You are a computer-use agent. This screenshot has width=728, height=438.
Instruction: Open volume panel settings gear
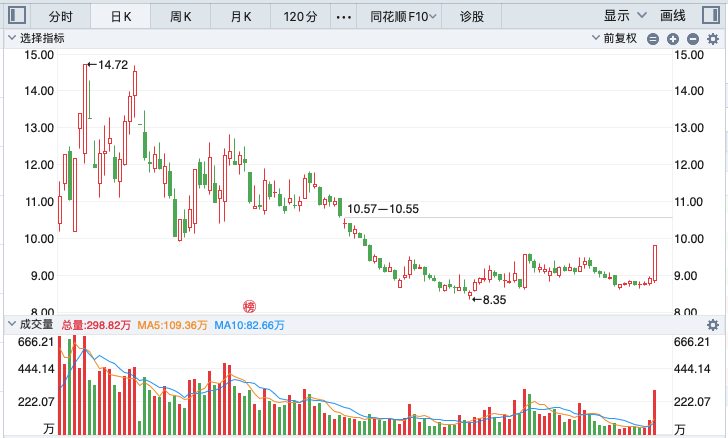coord(713,325)
